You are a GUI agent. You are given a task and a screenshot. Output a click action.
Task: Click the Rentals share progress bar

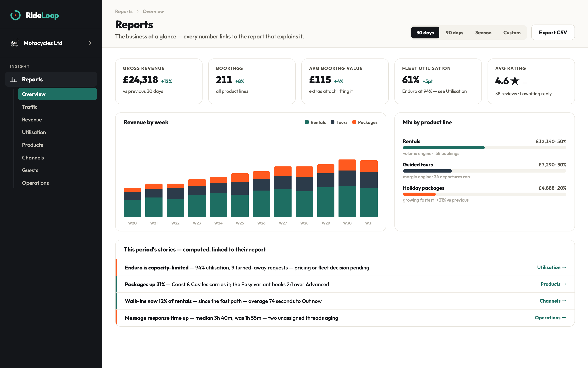pos(484,147)
